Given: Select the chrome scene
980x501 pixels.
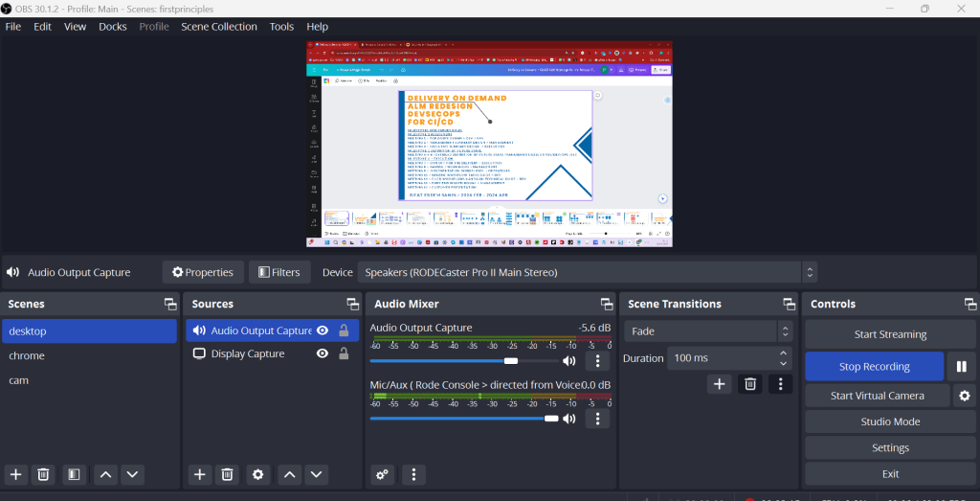Looking at the screenshot, I should (x=89, y=355).
